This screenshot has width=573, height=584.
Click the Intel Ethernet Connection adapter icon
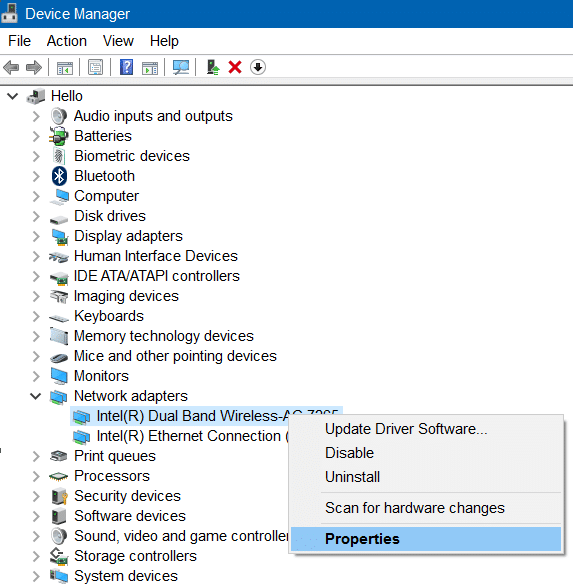[82, 437]
